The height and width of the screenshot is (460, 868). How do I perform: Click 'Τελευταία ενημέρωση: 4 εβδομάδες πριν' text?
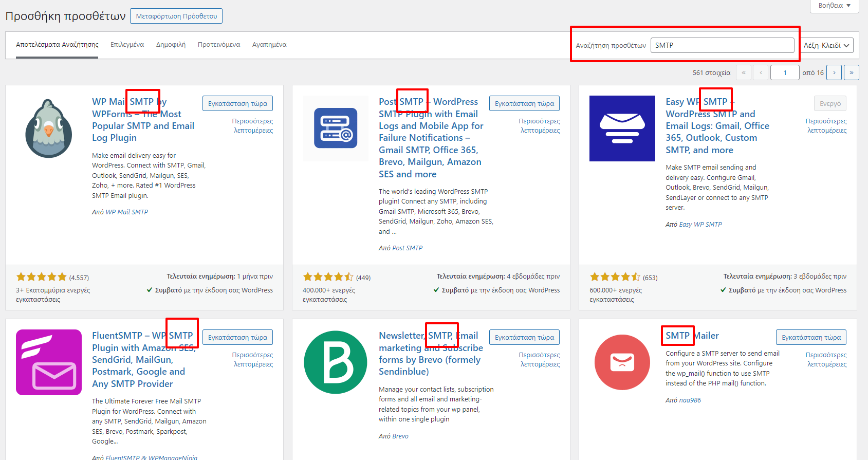498,276
